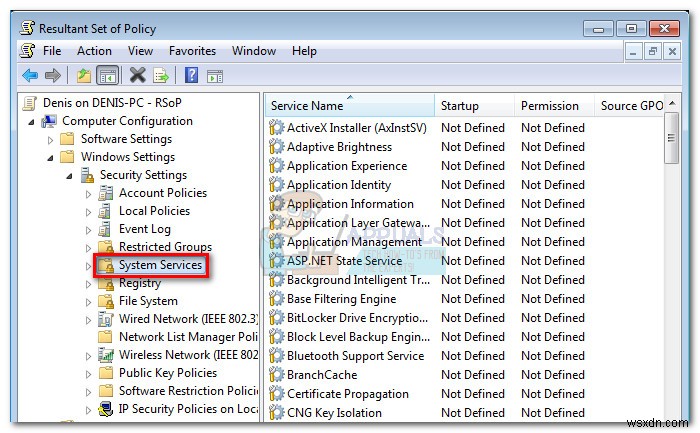
Task: Select System Services in the tree
Action: tap(160, 265)
